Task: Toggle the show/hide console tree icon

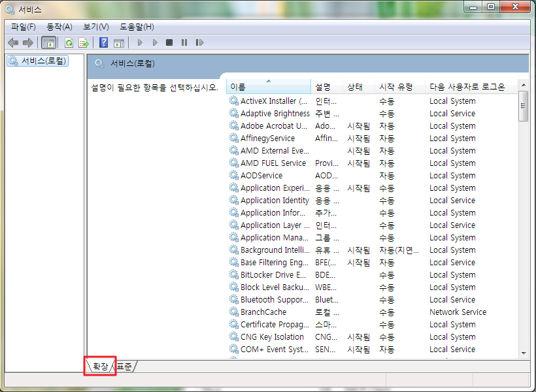Action: [48, 42]
